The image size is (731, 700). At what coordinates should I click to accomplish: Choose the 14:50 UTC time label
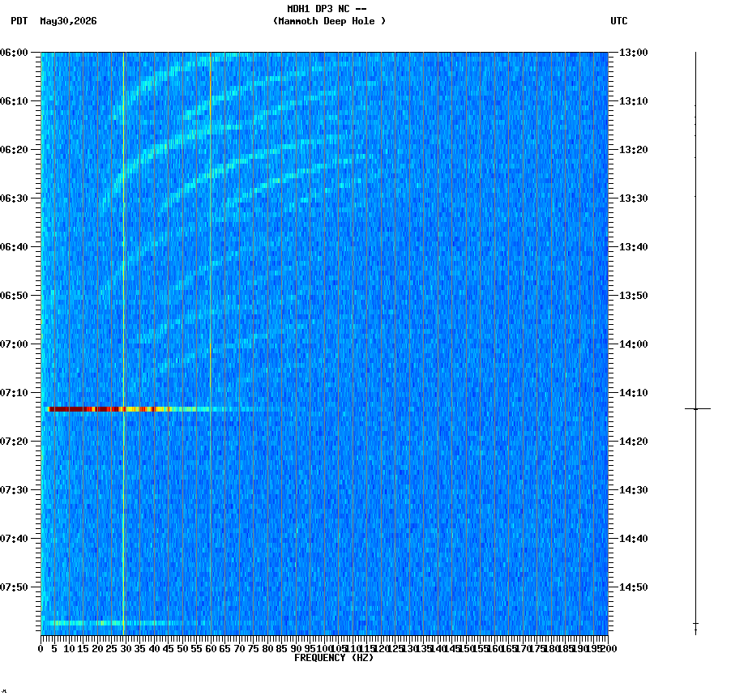click(x=634, y=587)
